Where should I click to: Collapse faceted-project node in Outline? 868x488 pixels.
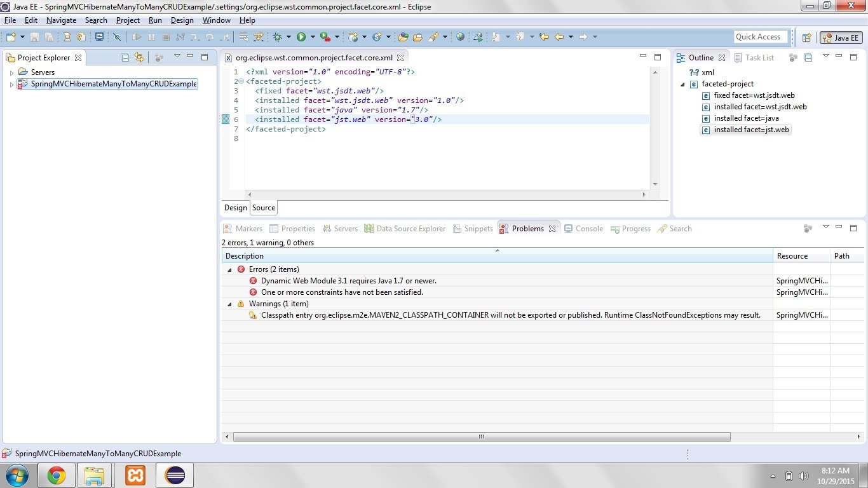coord(683,84)
